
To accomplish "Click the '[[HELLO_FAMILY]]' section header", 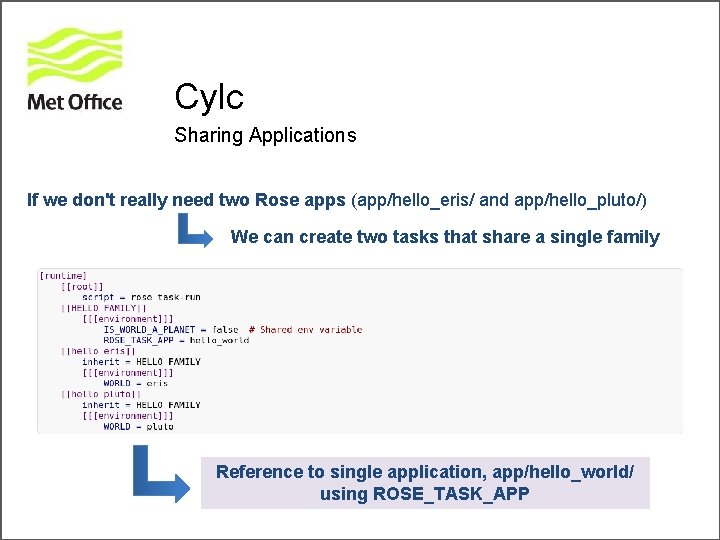I will pos(104,308).
